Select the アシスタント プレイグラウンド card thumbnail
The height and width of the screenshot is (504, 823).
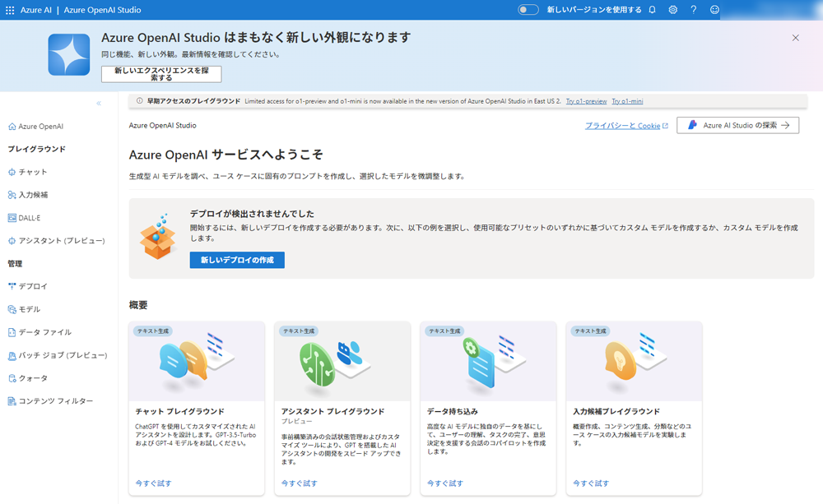tap(342, 361)
